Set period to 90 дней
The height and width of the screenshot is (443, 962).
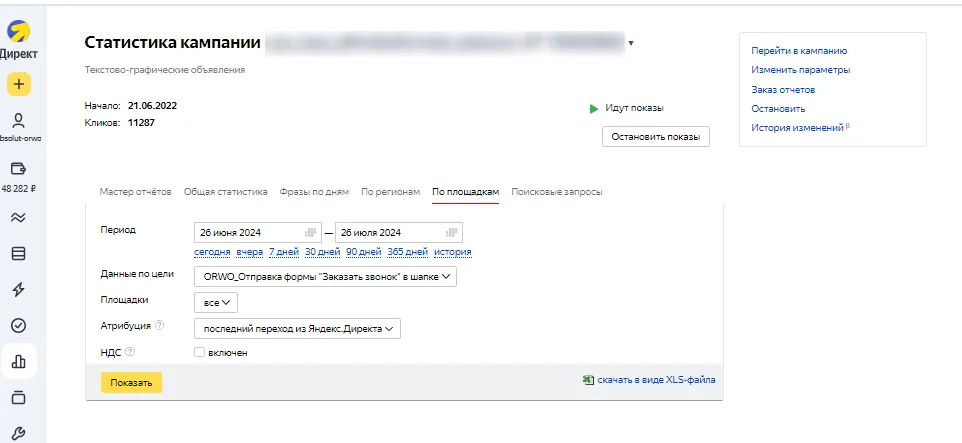(364, 252)
